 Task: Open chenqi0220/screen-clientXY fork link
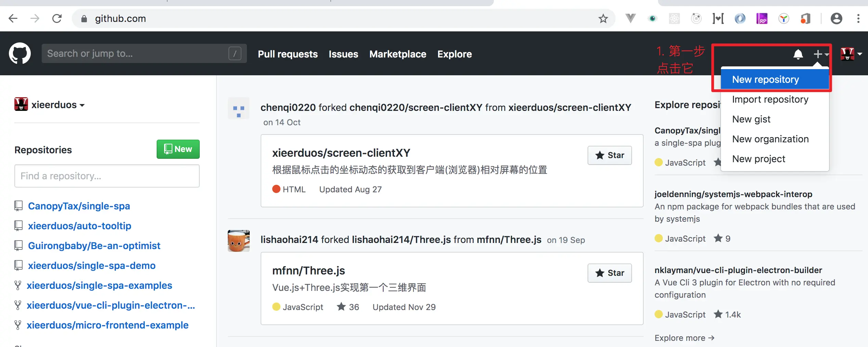(x=416, y=107)
